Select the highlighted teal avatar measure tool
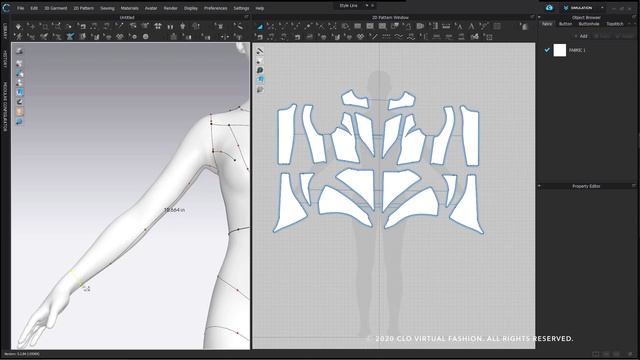 coord(70,37)
